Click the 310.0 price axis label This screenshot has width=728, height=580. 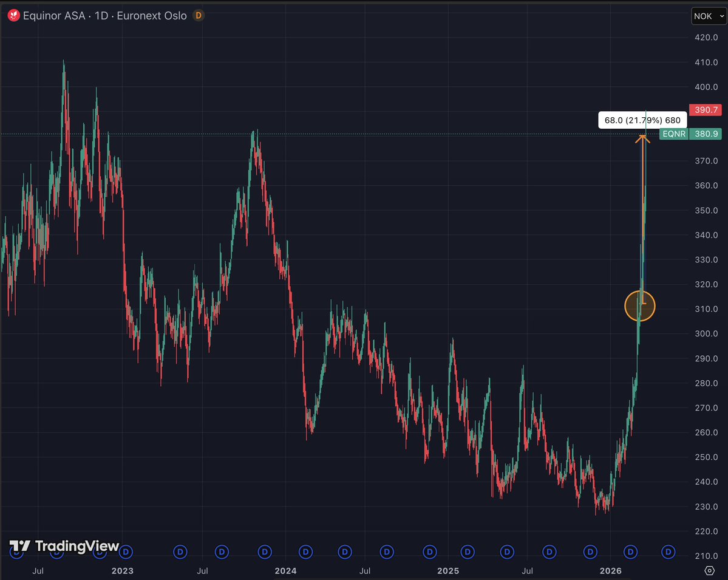pos(706,309)
